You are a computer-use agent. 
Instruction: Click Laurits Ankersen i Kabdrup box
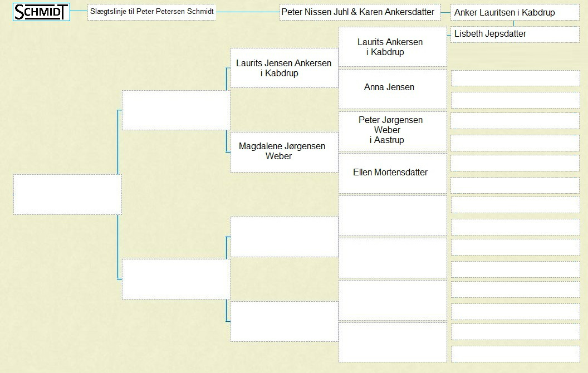coord(393,46)
